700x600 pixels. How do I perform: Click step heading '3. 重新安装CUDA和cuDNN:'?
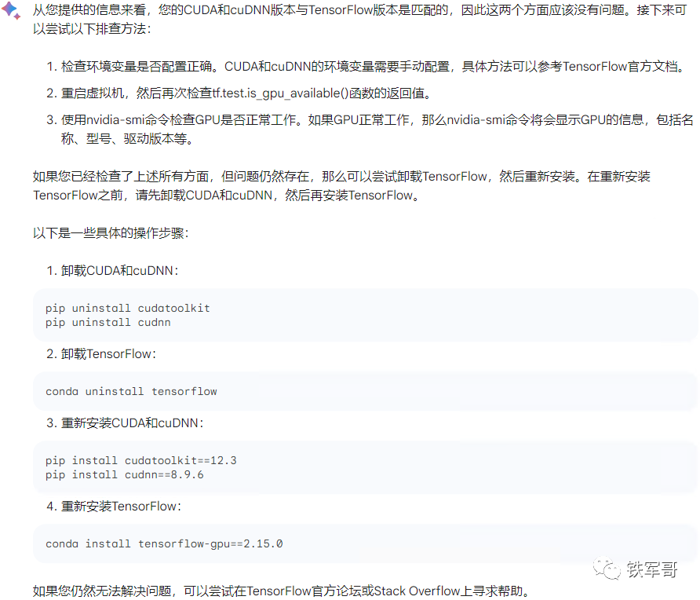click(125, 423)
